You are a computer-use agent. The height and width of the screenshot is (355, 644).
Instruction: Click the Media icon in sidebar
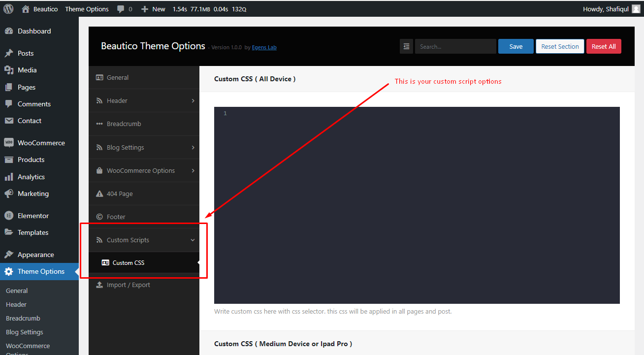(9, 70)
